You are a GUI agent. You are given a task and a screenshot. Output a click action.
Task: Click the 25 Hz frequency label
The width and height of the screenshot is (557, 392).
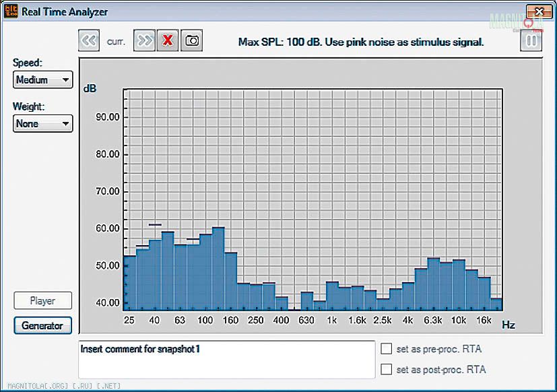[x=129, y=320]
